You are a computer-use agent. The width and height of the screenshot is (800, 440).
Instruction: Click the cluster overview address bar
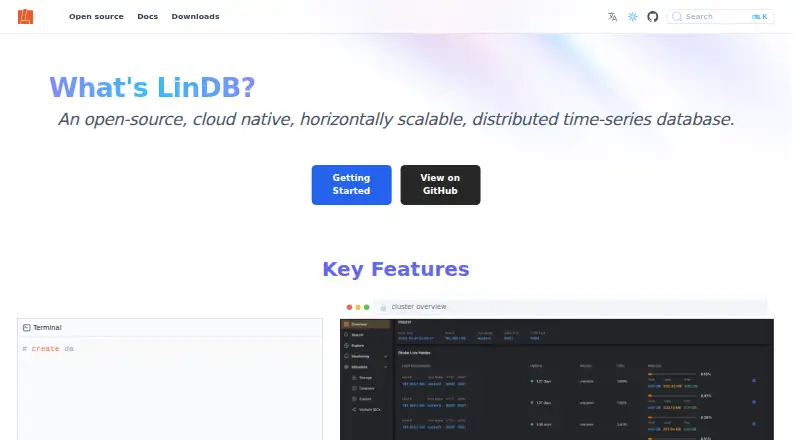tap(570, 307)
